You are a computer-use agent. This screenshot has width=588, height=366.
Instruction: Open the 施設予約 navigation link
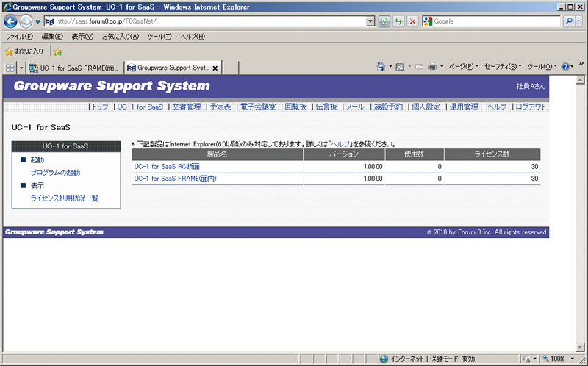tap(388, 107)
